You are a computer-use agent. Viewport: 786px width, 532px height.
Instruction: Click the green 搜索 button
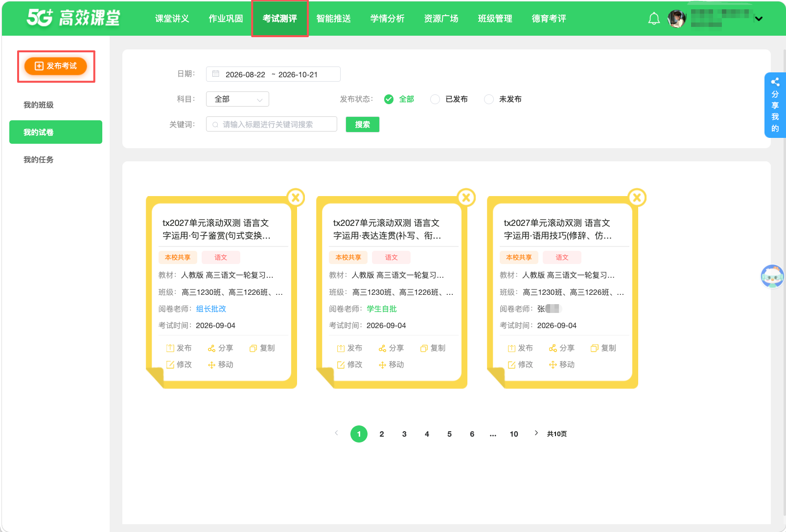(x=363, y=125)
